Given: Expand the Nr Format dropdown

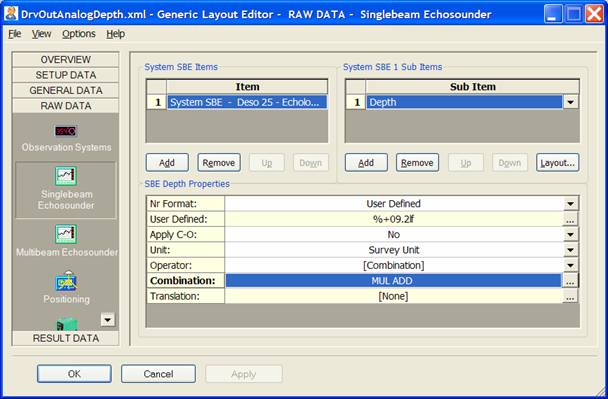Looking at the screenshot, I should pos(570,204).
